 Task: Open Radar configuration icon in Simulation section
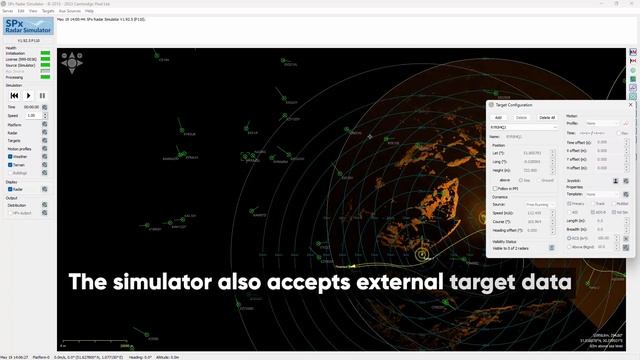[x=44, y=133]
